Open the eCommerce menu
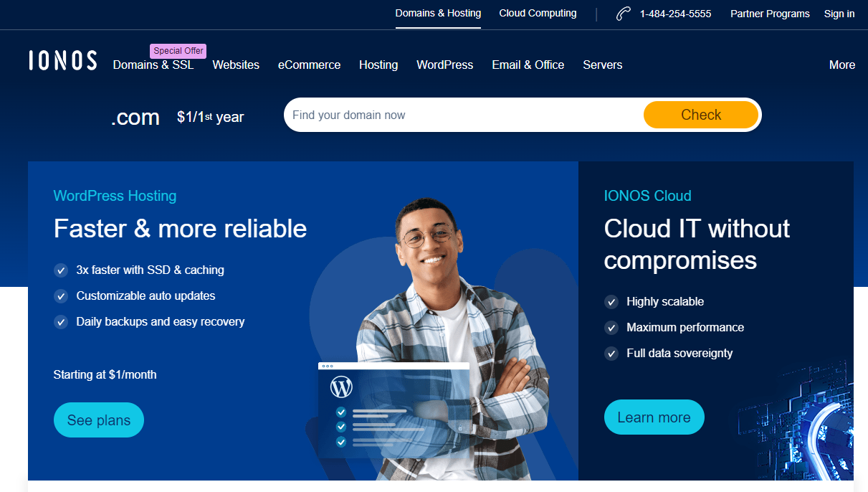868x492 pixels. [x=309, y=65]
